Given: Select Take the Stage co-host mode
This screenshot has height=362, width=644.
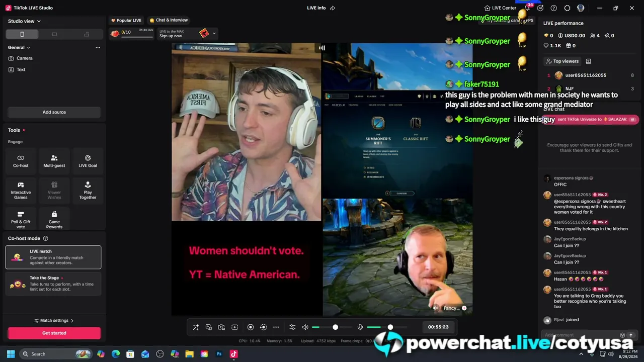Looking at the screenshot, I should click(53, 285).
